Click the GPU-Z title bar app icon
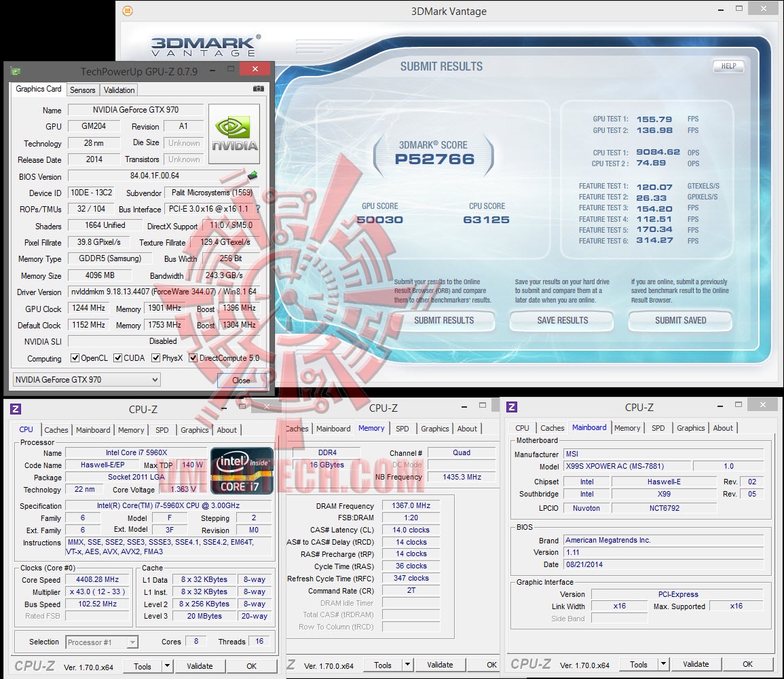 click(16, 71)
